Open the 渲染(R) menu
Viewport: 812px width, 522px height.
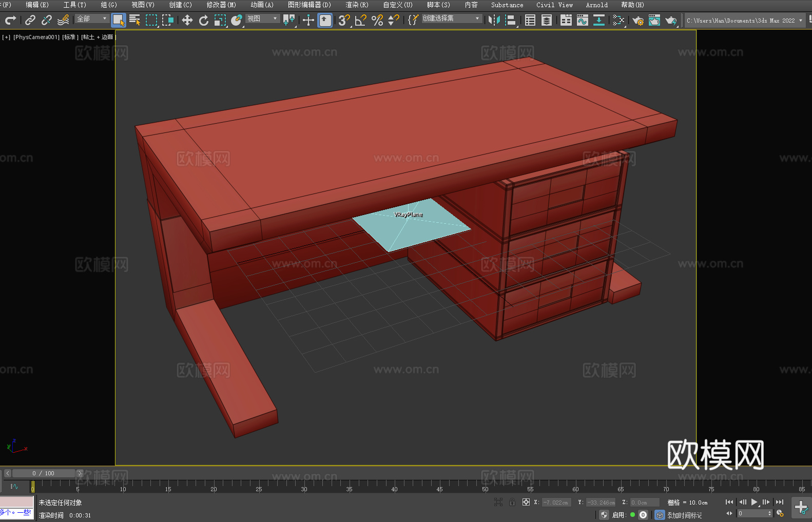pyautogui.click(x=357, y=5)
